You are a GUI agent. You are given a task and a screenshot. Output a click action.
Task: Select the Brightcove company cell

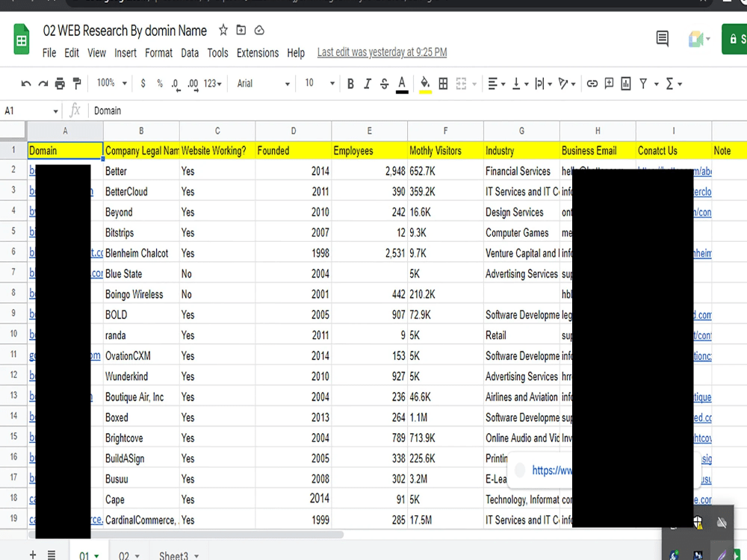pos(141,438)
